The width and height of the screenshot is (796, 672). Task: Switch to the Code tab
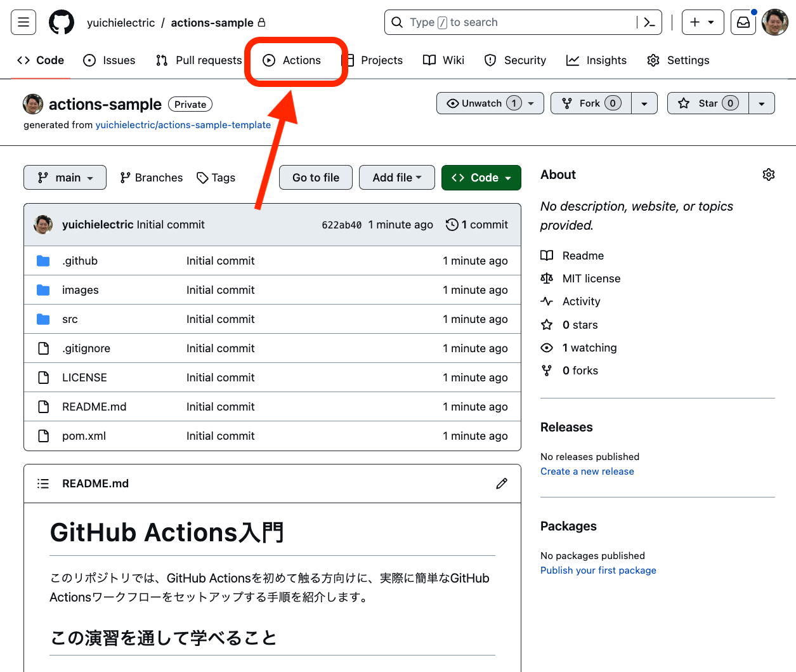click(x=41, y=60)
